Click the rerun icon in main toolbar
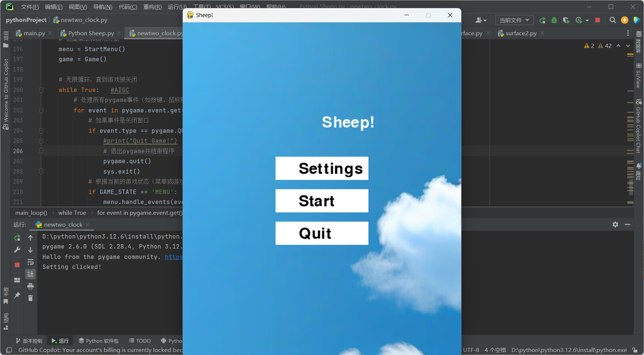This screenshot has height=355, width=644. (x=542, y=20)
